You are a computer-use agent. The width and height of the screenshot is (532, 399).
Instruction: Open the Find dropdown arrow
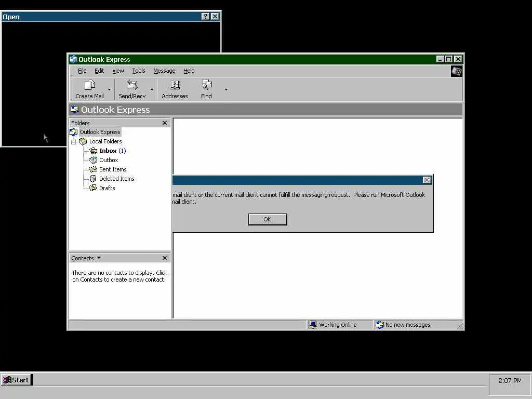pos(226,89)
